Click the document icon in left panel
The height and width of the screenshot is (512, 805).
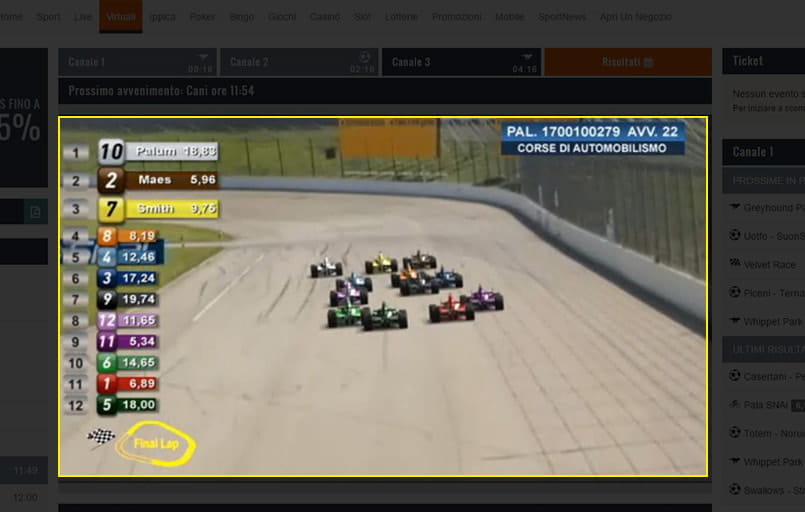[x=35, y=212]
